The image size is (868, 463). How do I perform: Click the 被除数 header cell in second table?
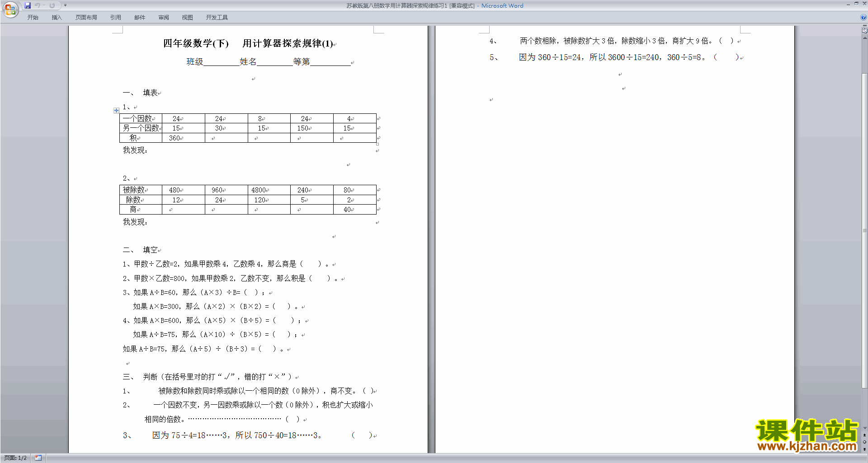(141, 190)
